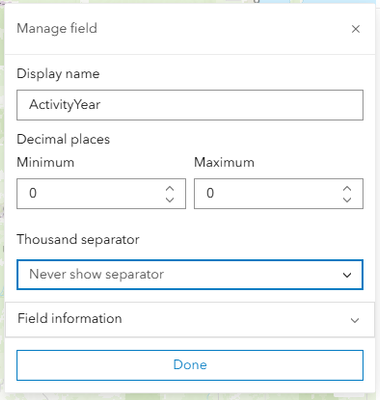Click the Maximum label text
Viewport: 380px width, 400px height.
pyautogui.click(x=224, y=162)
